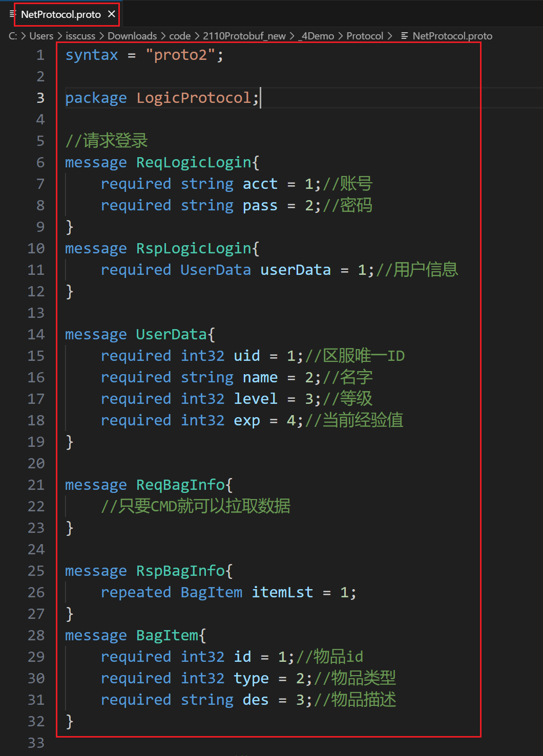Select the _4Demo breadcrumb item
This screenshot has width=543, height=756.
click(x=316, y=36)
